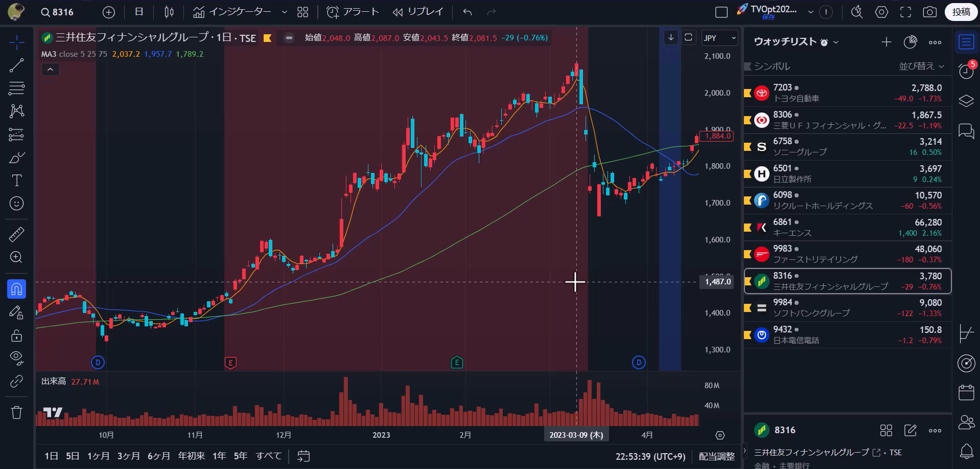Viewport: 980px width, 469px height.
Task: Toggle 配当調整 dividend adjustment
Action: 716,456
